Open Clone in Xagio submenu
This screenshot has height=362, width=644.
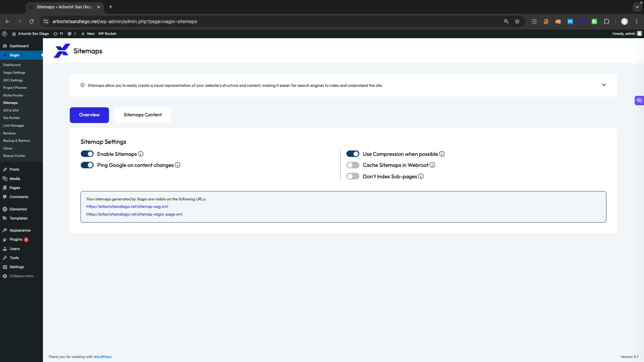8,148
